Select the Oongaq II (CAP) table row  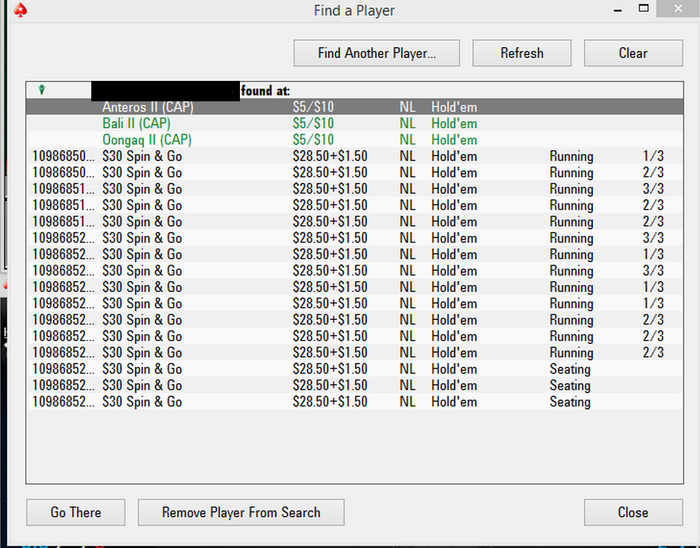coord(354,140)
